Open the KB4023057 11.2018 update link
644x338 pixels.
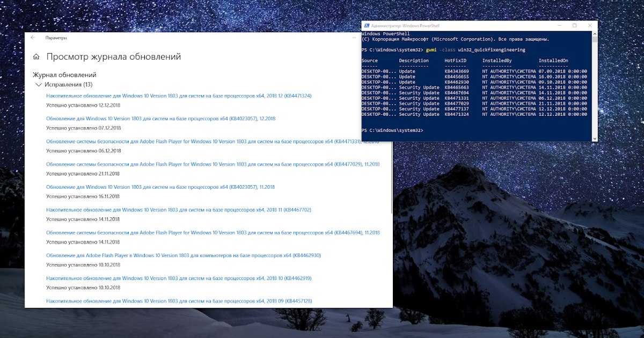pos(160,187)
